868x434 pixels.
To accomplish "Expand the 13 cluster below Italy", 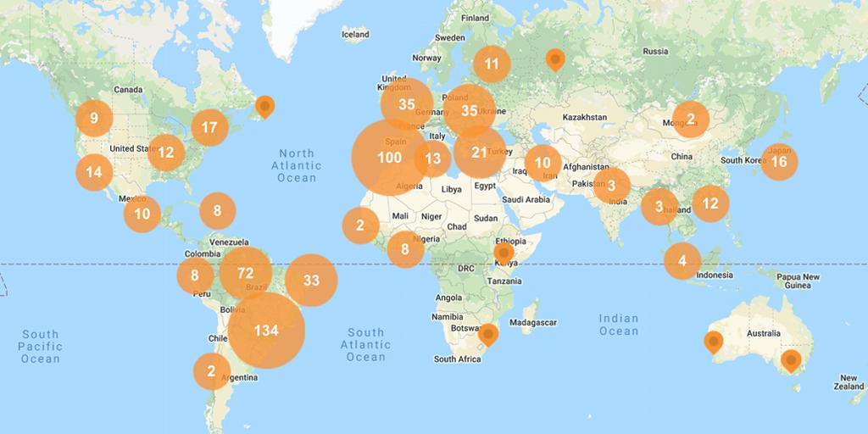I will pyautogui.click(x=432, y=159).
